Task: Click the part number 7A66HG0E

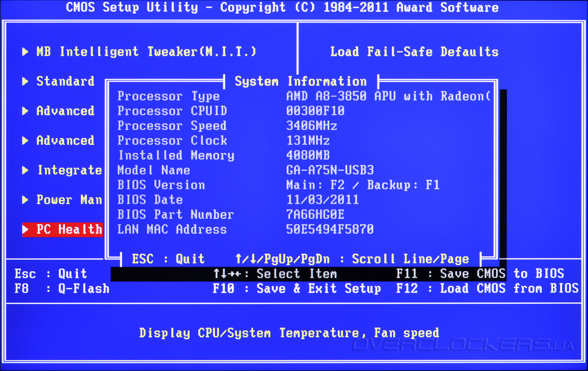Action: point(316,215)
